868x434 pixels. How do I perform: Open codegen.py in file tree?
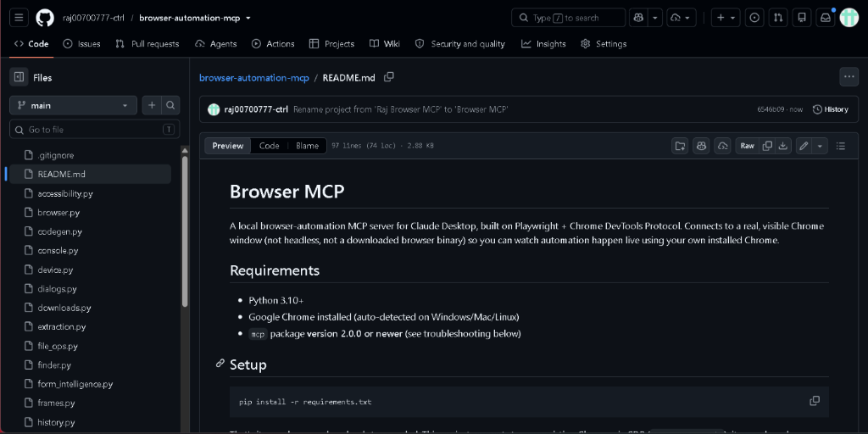90,232
